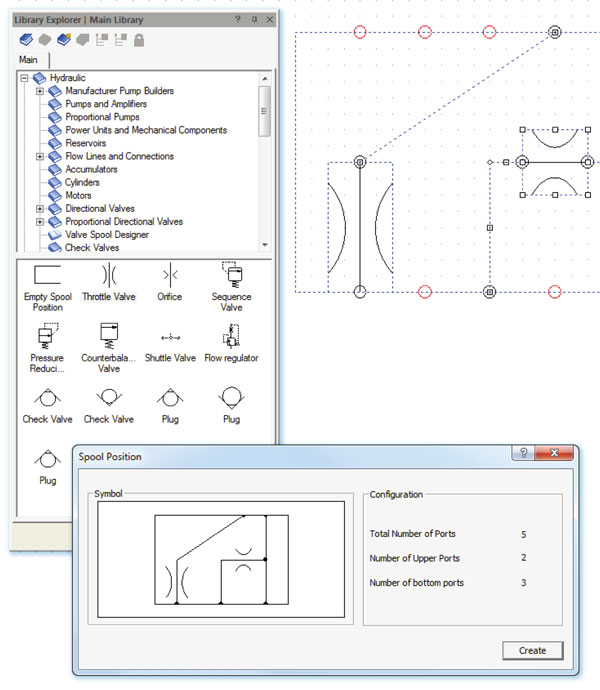Select Cylinders in library tree
Viewport: 600px width, 690px height.
(82, 182)
